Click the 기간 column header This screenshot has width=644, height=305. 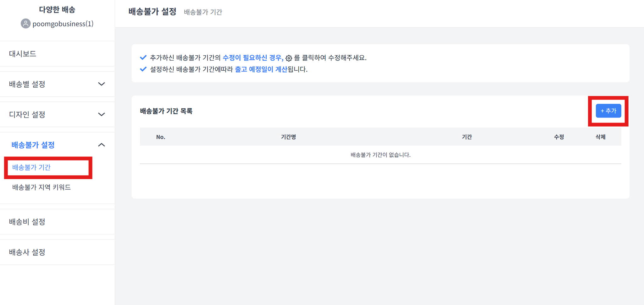[467, 137]
